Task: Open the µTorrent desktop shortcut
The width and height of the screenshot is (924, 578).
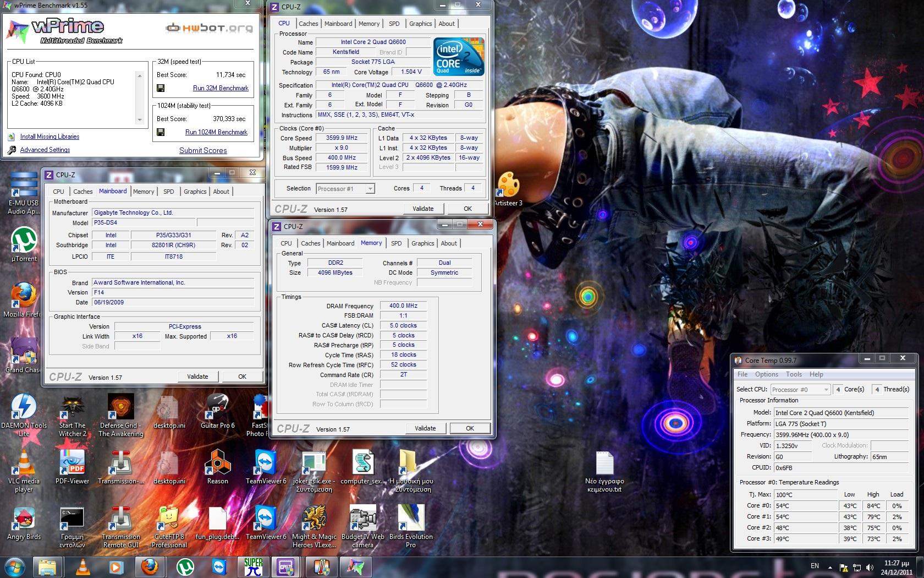Action: coord(24,244)
